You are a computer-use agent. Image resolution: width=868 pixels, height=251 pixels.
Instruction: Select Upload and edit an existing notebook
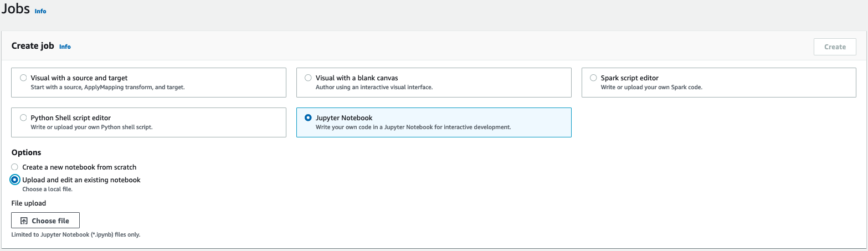click(15, 180)
